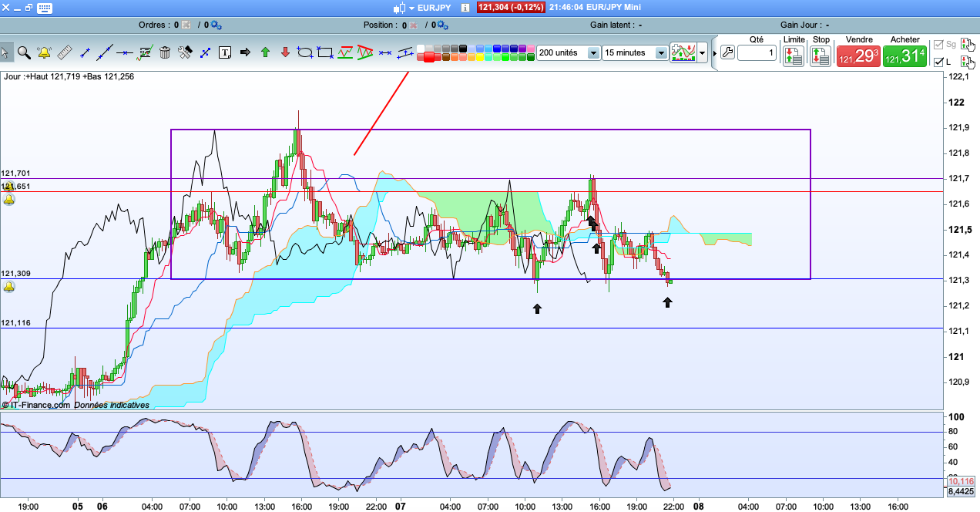Open the 15 minutes timeframe dropdown
980x512 pixels.
[660, 53]
